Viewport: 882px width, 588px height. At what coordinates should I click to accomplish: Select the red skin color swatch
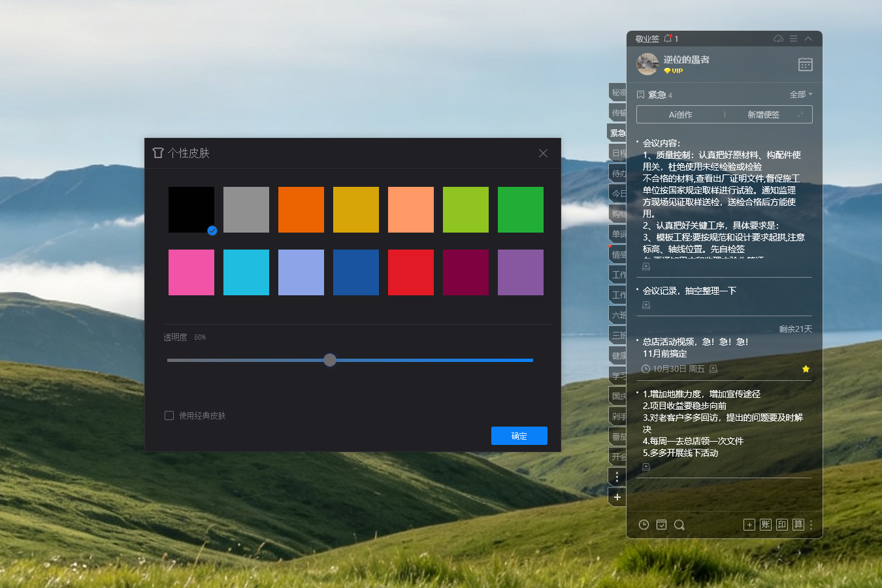click(411, 272)
